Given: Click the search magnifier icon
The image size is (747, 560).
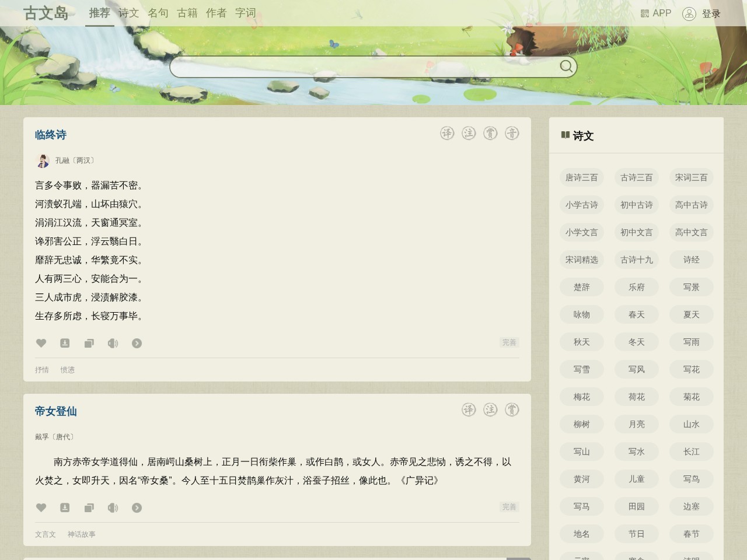Looking at the screenshot, I should 566,66.
